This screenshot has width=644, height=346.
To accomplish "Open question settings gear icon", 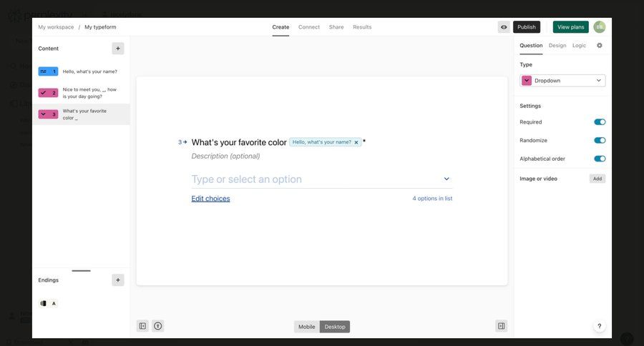I will [599, 46].
